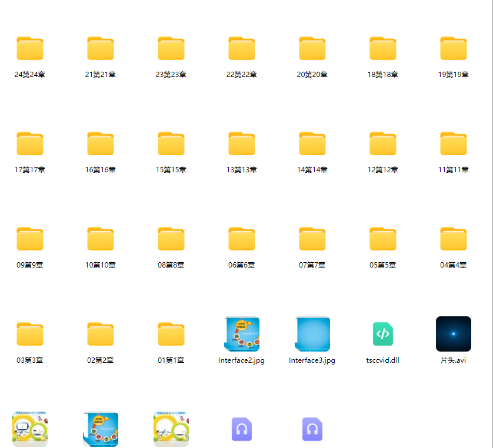This screenshot has height=448, width=493.
Task: Open the 06第6章 folder
Action: click(242, 239)
